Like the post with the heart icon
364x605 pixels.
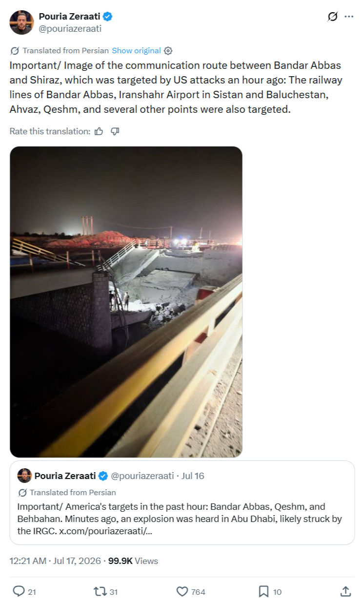click(182, 591)
